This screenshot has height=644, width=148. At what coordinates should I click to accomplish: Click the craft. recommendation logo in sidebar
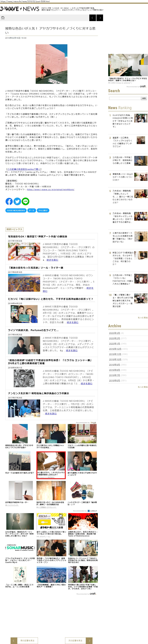pos(143,86)
